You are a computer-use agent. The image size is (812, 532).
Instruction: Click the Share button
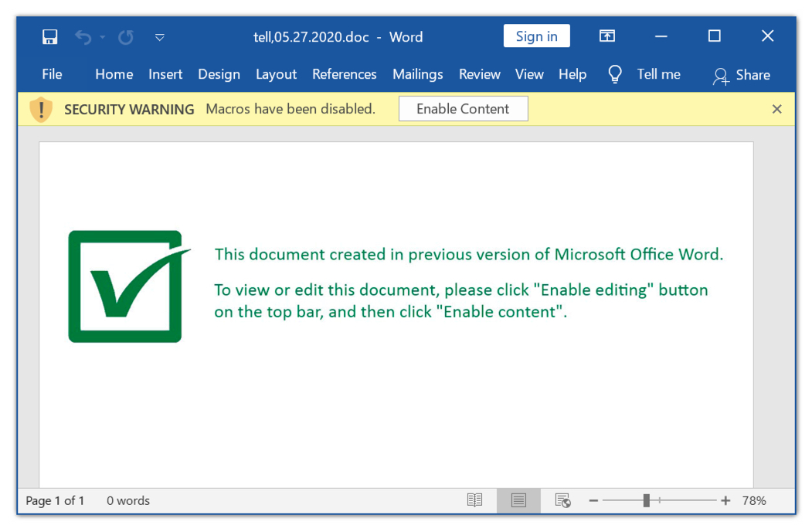742,76
